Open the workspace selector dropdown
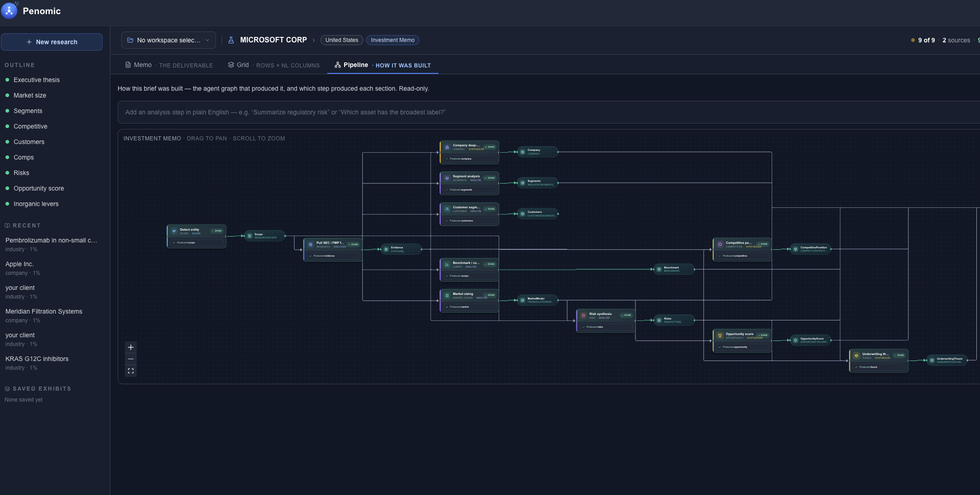The image size is (980, 495). [169, 40]
